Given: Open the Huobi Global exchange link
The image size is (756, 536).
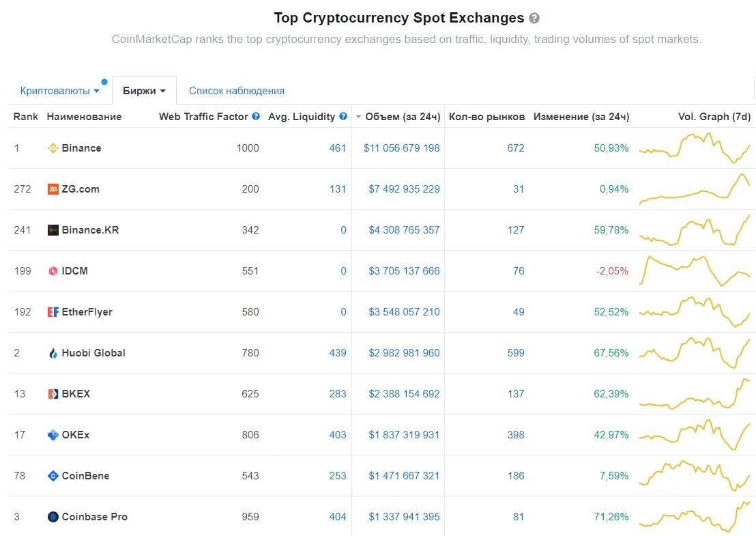Looking at the screenshot, I should click(93, 353).
